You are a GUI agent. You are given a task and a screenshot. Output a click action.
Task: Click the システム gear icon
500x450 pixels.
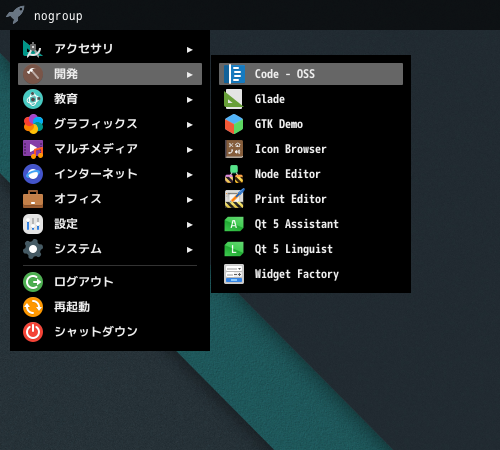33,249
